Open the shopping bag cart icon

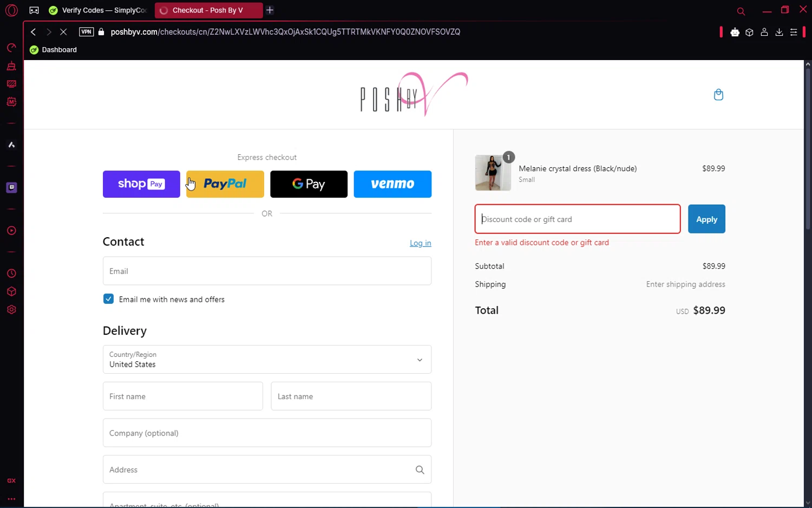pos(718,95)
